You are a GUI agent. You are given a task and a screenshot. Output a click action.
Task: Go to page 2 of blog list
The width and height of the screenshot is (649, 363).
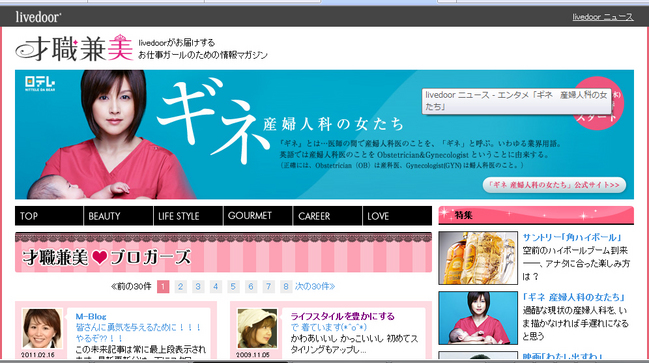(180, 286)
